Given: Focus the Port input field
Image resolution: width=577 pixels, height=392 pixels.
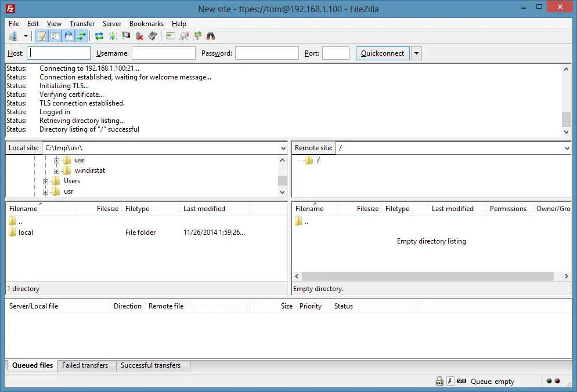Looking at the screenshot, I should pos(336,53).
